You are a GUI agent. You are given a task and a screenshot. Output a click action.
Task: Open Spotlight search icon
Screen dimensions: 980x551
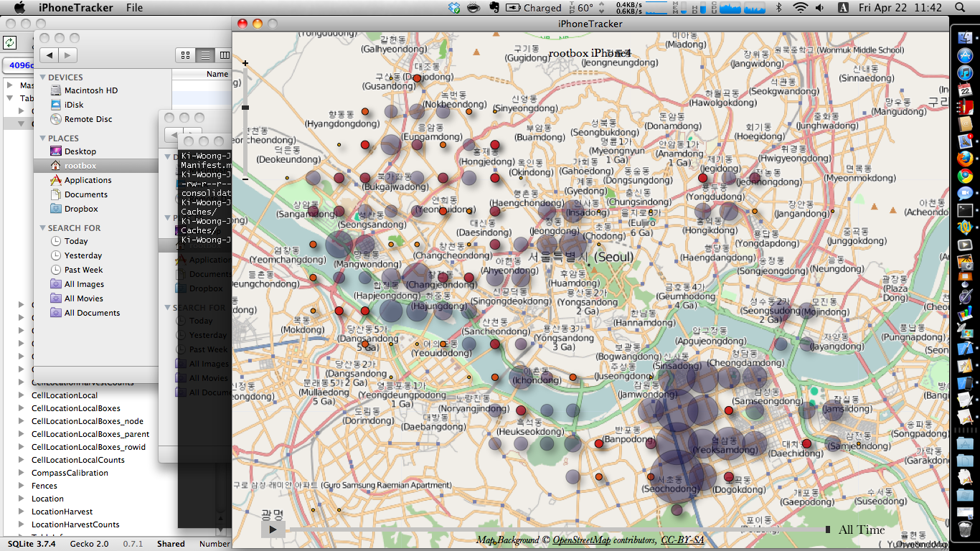(x=961, y=8)
